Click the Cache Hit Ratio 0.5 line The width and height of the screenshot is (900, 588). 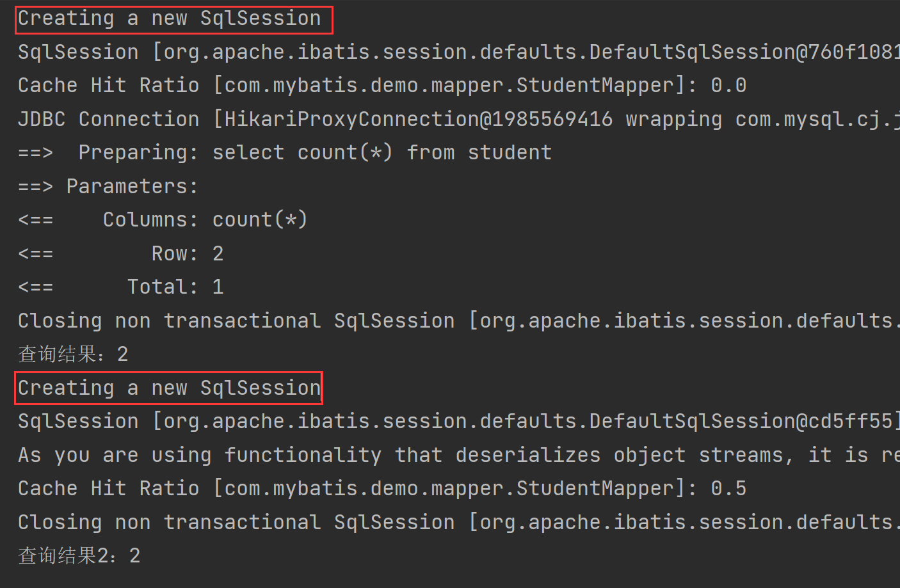[382, 488]
